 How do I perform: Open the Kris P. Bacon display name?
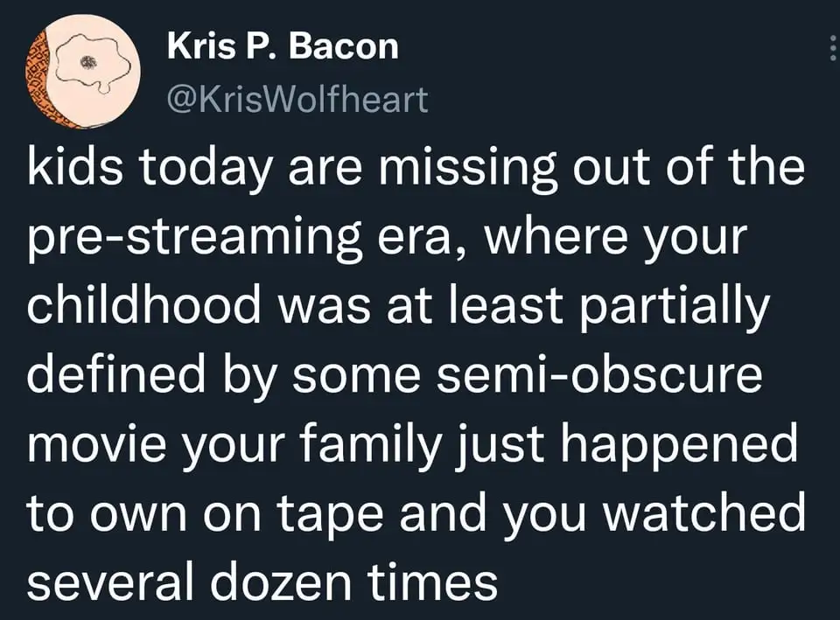click(x=283, y=46)
